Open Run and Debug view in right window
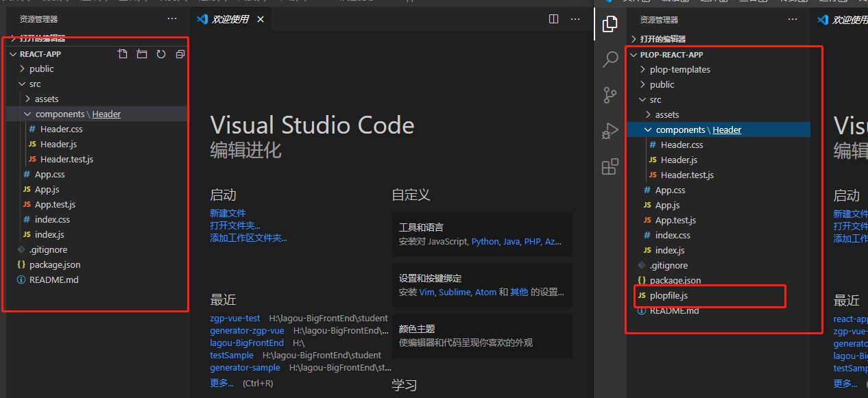 (610, 131)
